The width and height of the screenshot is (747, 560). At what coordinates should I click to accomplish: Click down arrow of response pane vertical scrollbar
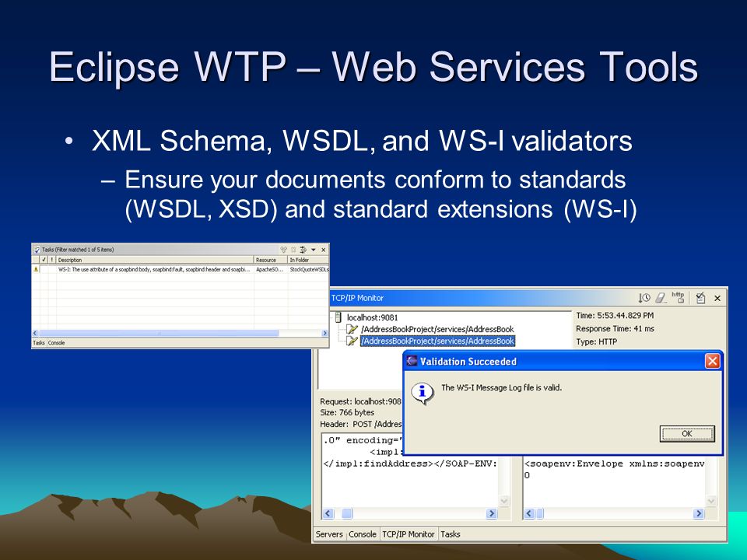tap(710, 501)
